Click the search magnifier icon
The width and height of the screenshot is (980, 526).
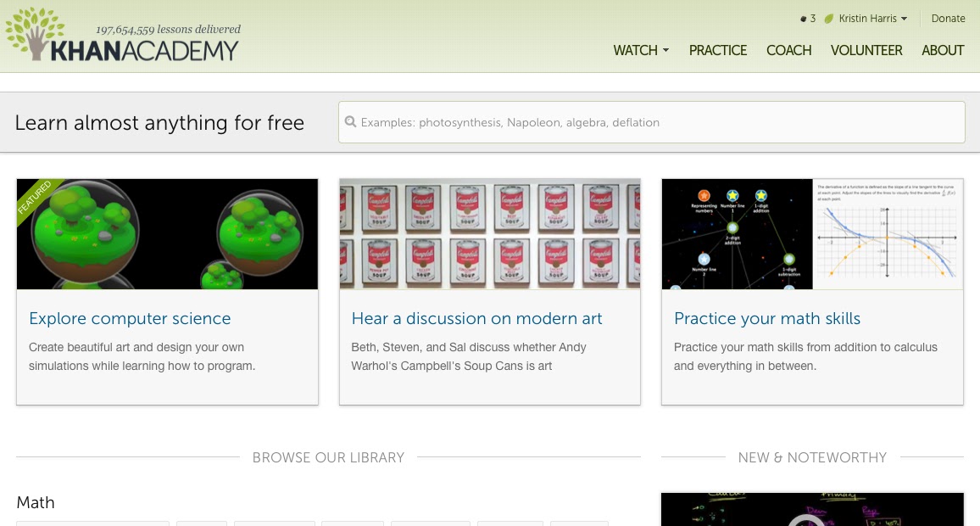(x=351, y=122)
